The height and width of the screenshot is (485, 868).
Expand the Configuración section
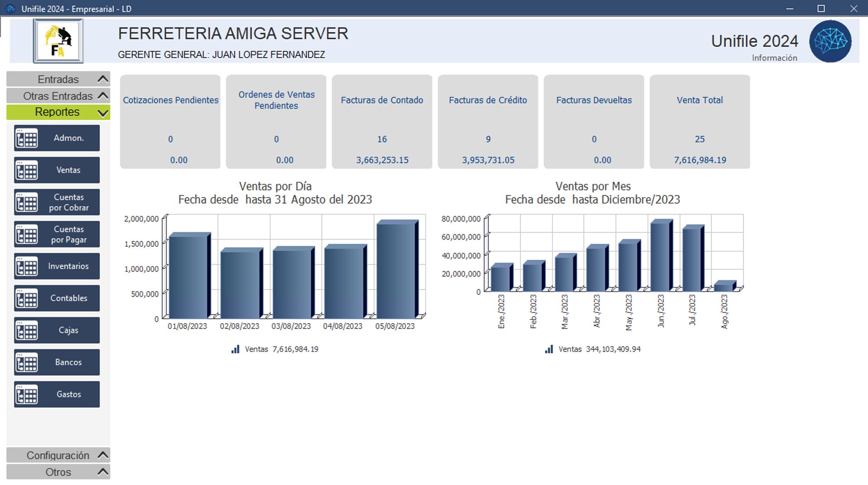tap(58, 455)
